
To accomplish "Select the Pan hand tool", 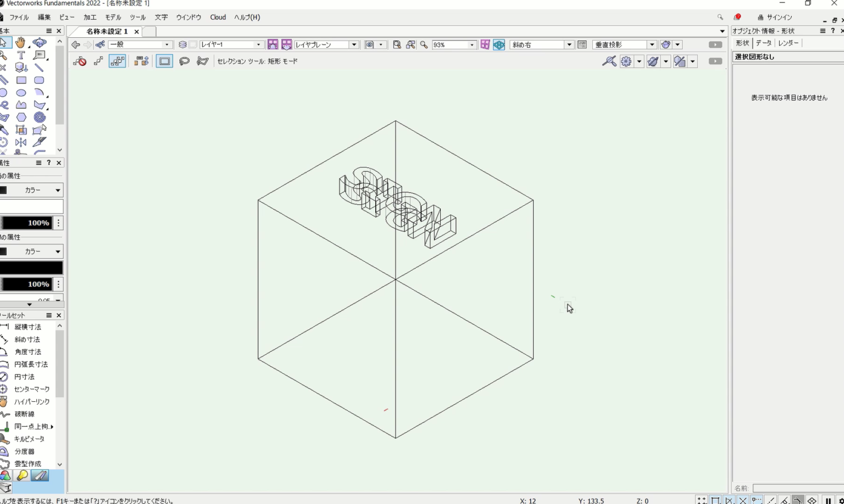I will pos(21,42).
